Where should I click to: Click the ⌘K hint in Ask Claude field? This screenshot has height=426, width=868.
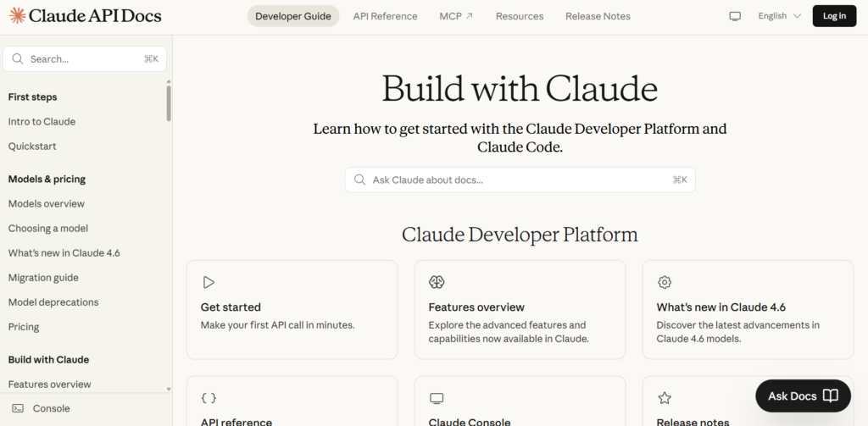[x=680, y=180]
